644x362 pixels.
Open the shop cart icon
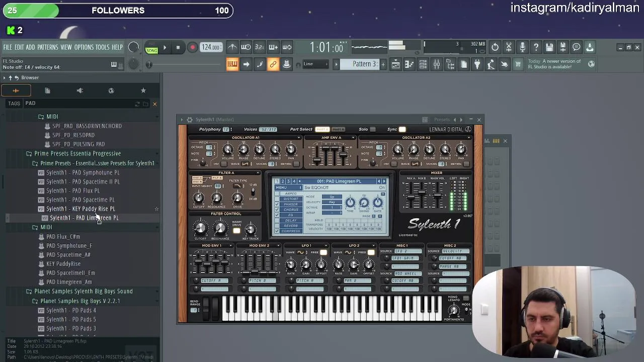[x=518, y=64]
